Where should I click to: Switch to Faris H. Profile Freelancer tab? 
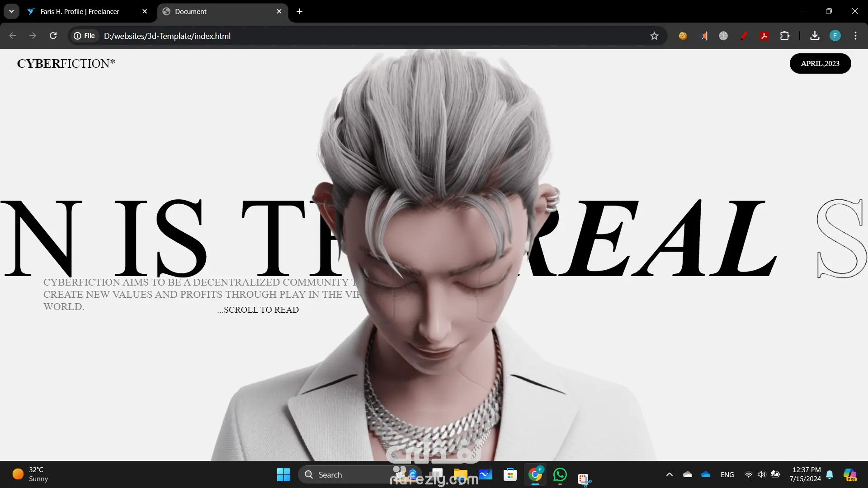click(80, 12)
